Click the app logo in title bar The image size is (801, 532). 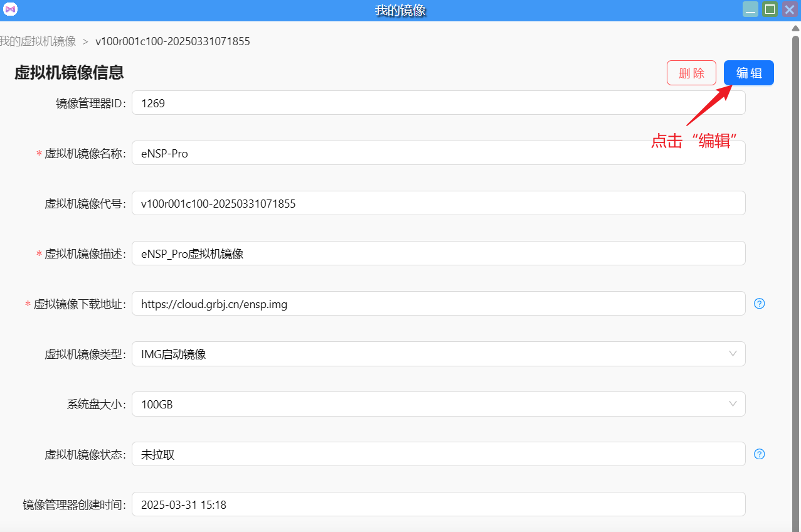(10, 9)
